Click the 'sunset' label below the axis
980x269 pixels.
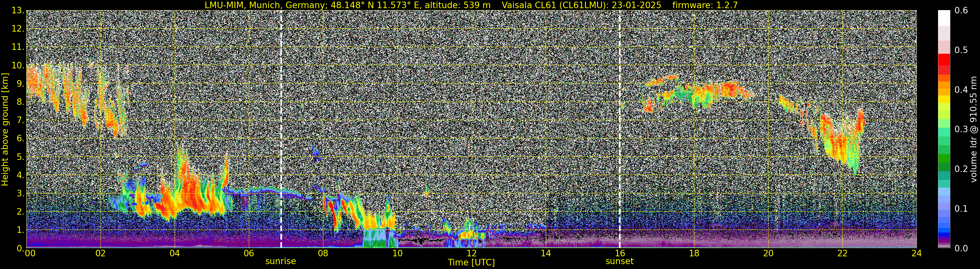(x=619, y=262)
